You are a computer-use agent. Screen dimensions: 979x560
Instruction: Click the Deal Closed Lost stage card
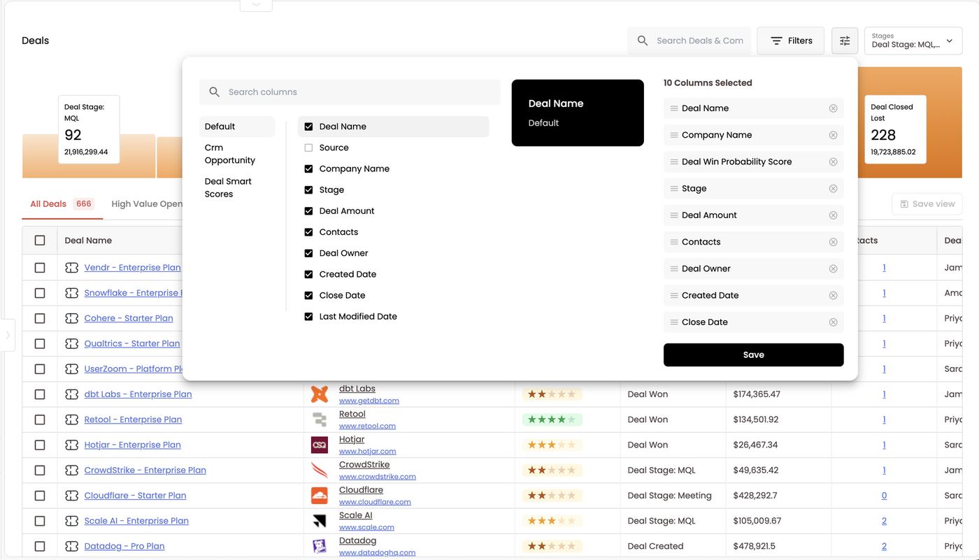pyautogui.click(x=896, y=130)
